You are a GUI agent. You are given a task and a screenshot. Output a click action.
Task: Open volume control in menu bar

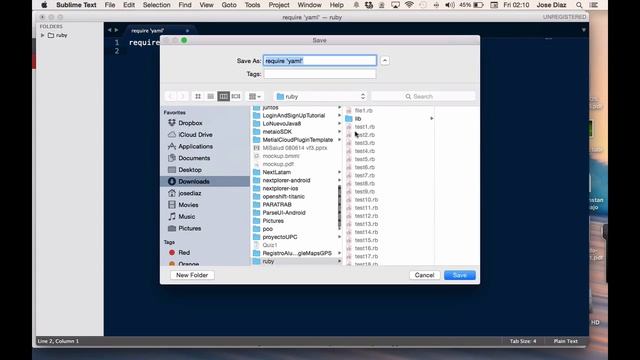(x=449, y=5)
